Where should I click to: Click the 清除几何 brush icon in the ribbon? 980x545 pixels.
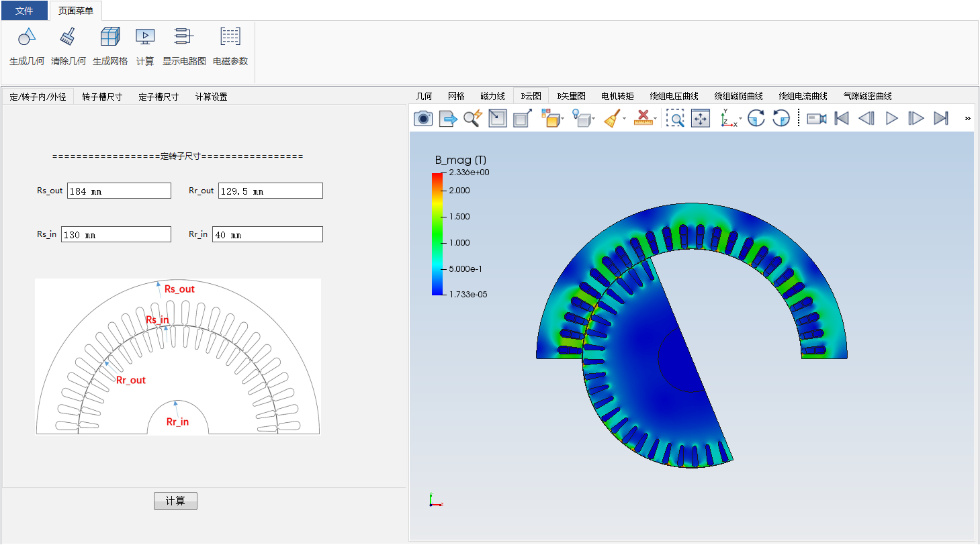coord(68,38)
